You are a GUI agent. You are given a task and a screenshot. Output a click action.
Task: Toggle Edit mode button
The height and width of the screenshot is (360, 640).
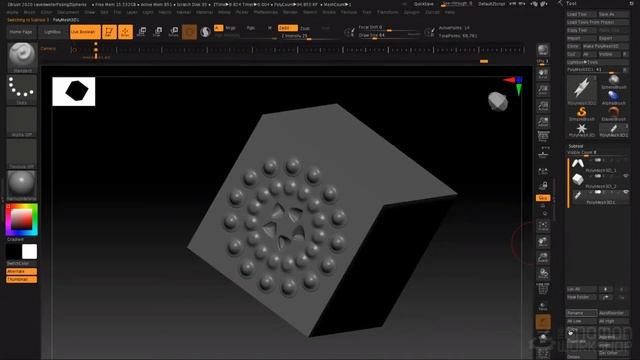tap(109, 32)
